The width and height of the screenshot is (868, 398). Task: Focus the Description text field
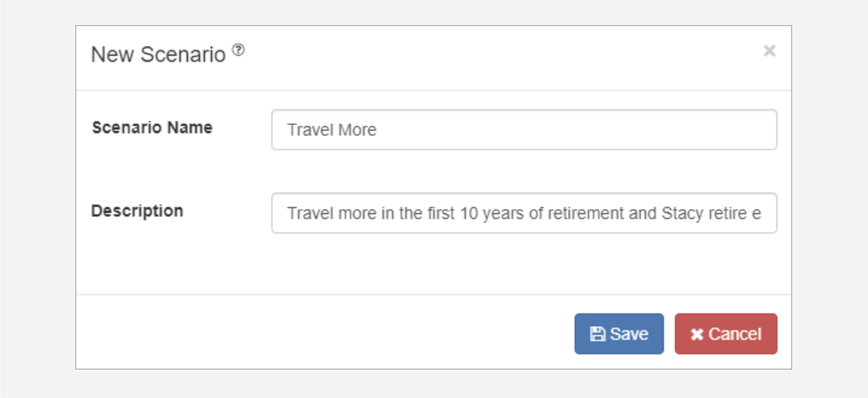[x=524, y=213]
